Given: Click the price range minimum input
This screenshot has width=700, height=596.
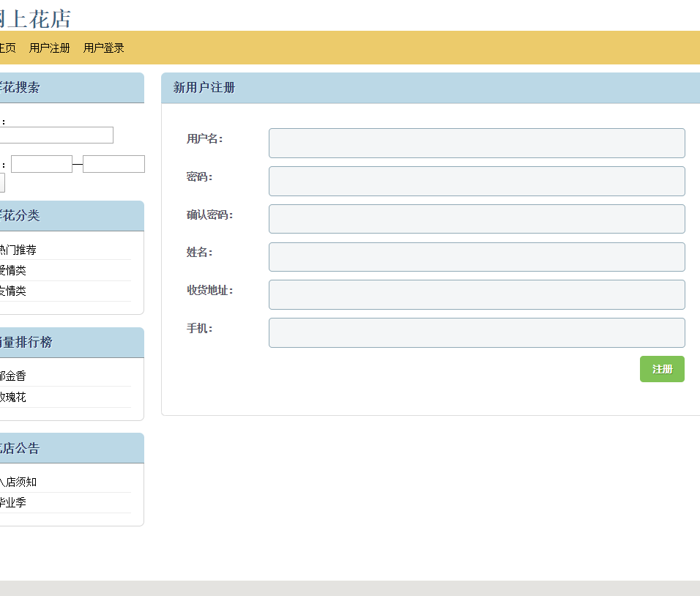Looking at the screenshot, I should 42,163.
